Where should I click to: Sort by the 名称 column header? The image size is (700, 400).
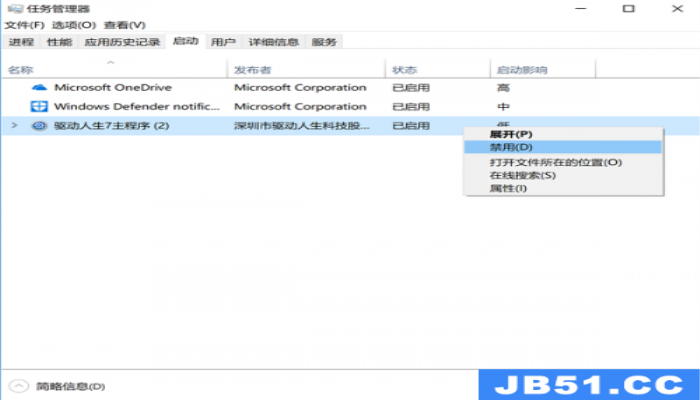coord(114,70)
